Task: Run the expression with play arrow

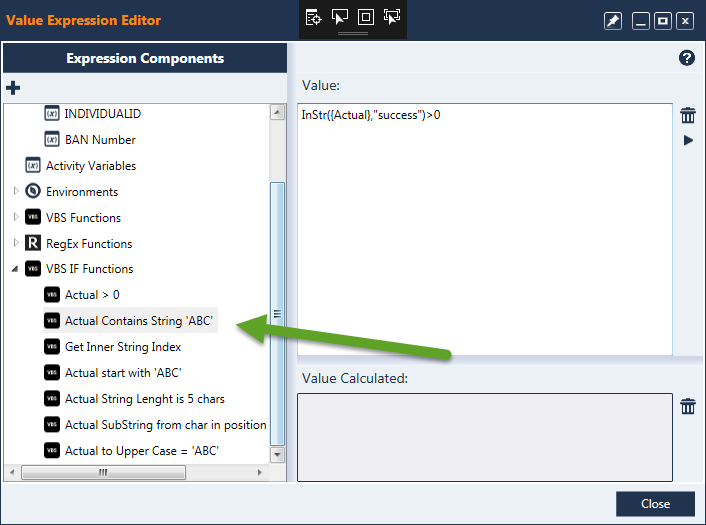Action: pyautogui.click(x=688, y=140)
